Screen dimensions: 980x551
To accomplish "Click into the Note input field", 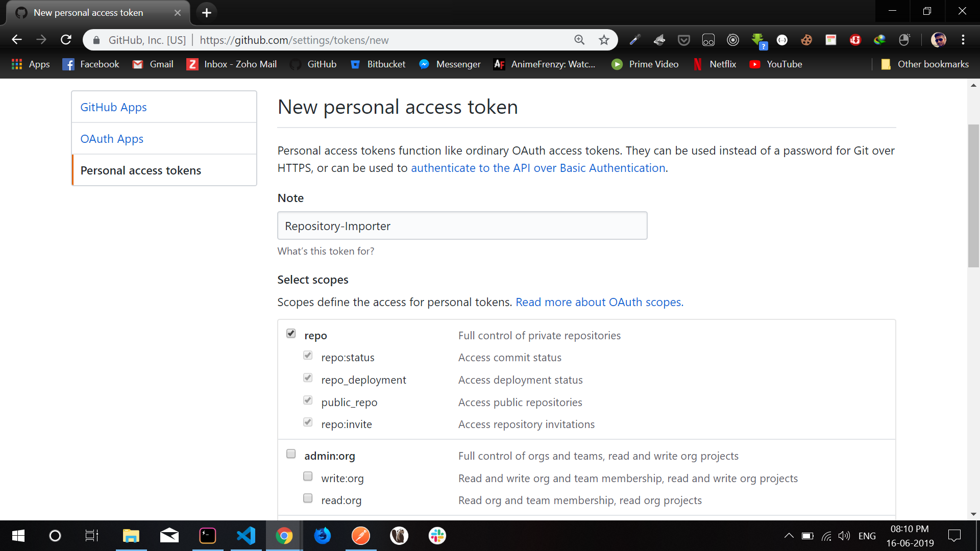I will point(462,226).
